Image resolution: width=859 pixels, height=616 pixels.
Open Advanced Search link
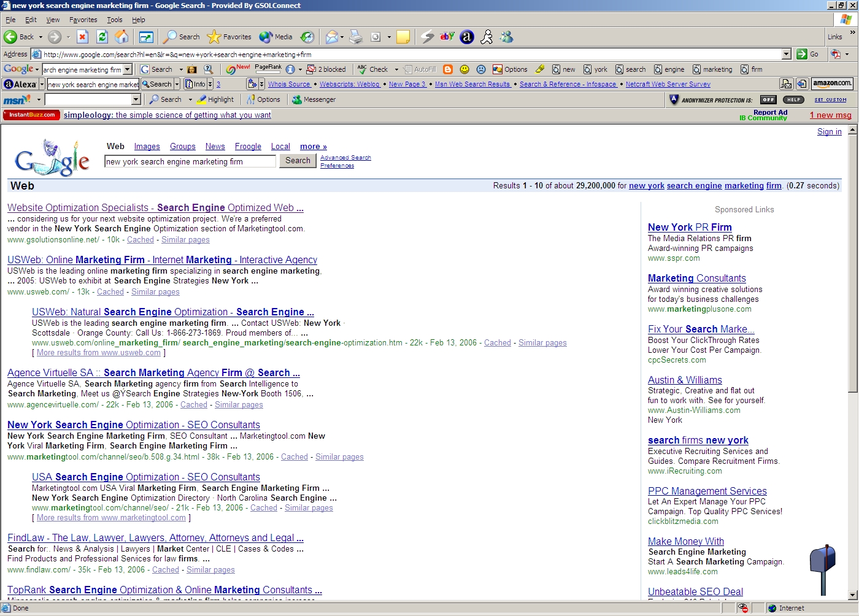[x=345, y=158]
